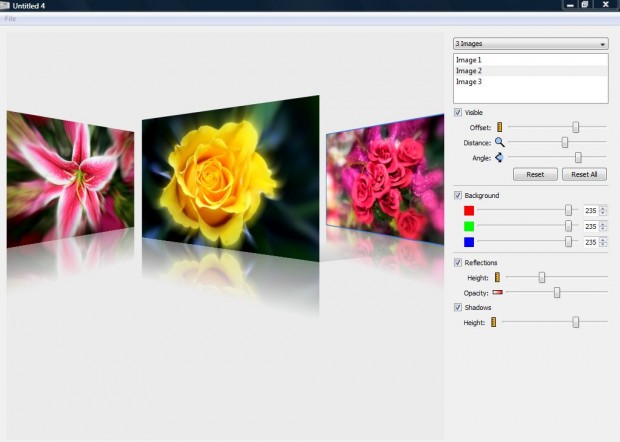Screen dimensions: 620x442
Task: Open the 3 Images dropdown
Action: 530,44
